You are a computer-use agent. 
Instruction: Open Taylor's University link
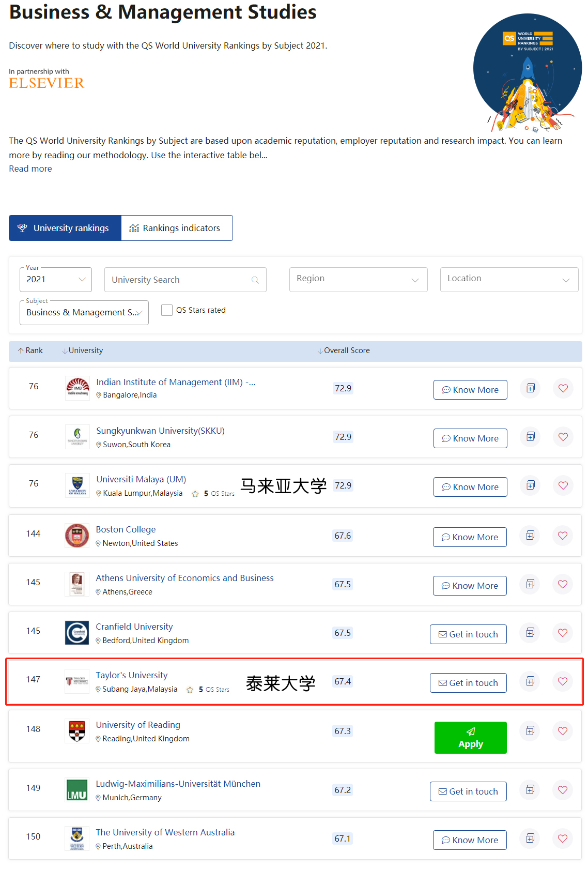[132, 675]
